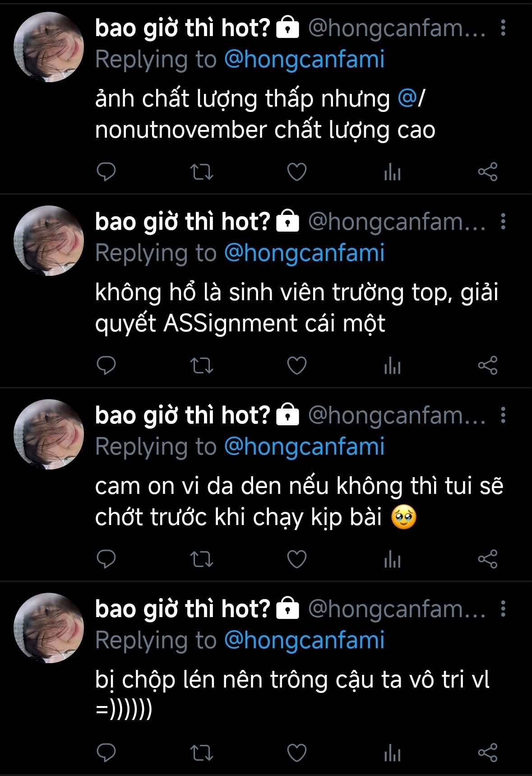532x776 pixels.
Task: Open more options menu on ASSignment tweet
Action: [503, 222]
